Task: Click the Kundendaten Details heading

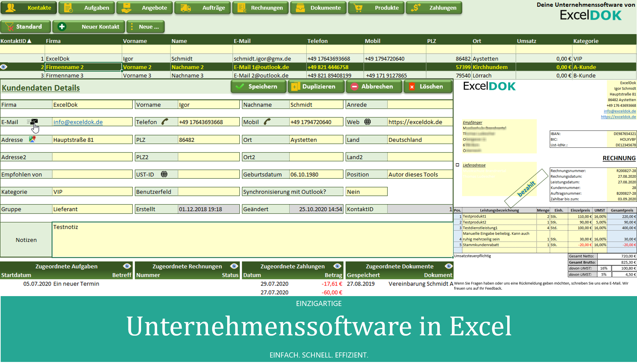Action: coord(41,88)
